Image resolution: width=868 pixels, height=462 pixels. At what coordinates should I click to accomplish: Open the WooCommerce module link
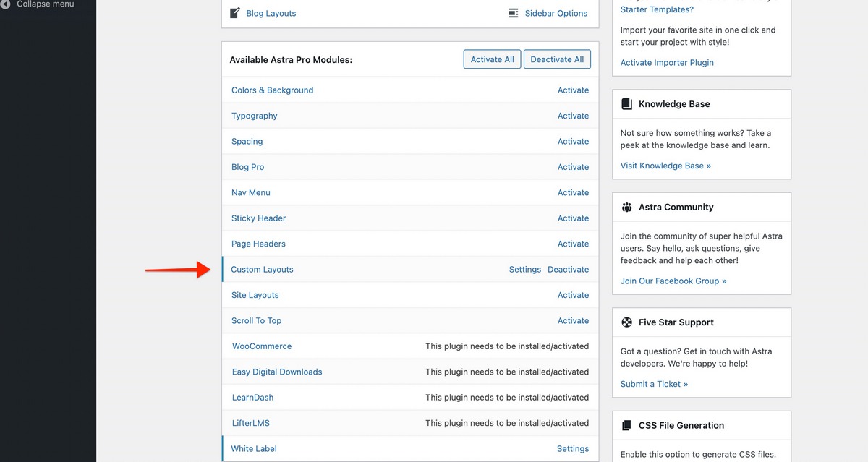tap(262, 346)
